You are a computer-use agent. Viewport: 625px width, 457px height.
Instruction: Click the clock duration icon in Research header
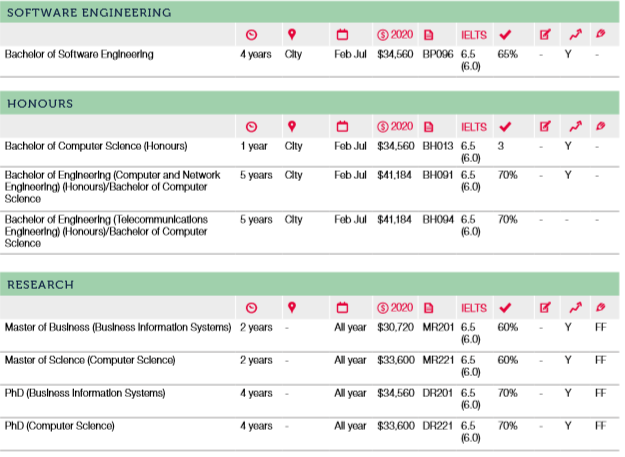tap(251, 307)
